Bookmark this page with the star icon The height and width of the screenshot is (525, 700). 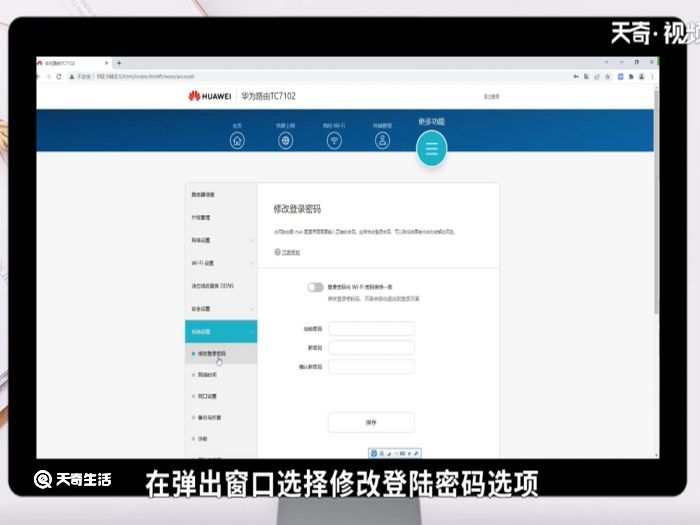pos(608,77)
